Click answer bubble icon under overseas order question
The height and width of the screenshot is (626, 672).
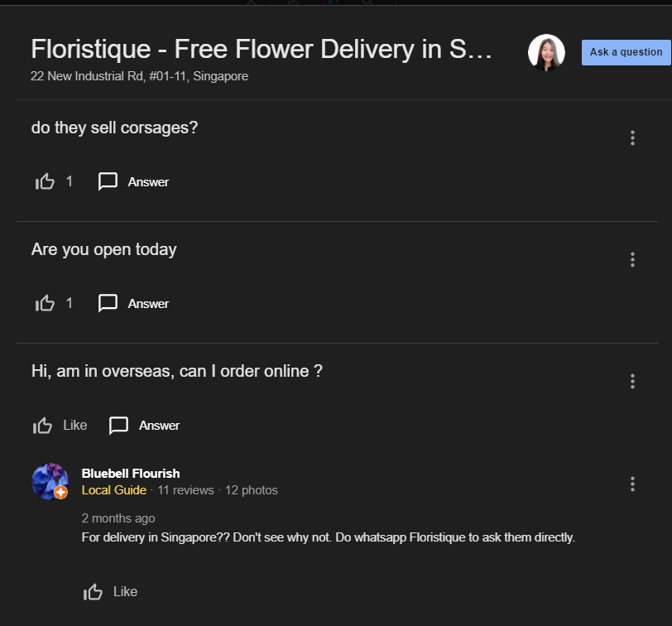tap(119, 426)
